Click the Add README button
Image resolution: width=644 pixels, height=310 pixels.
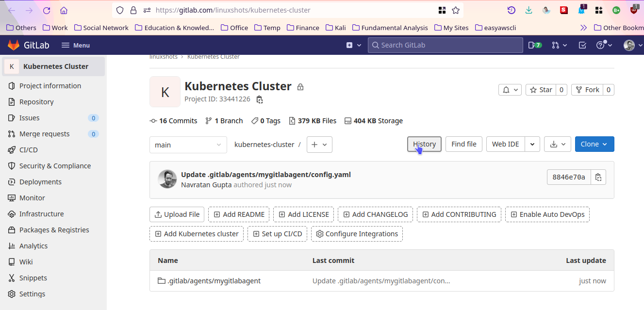[238, 214]
